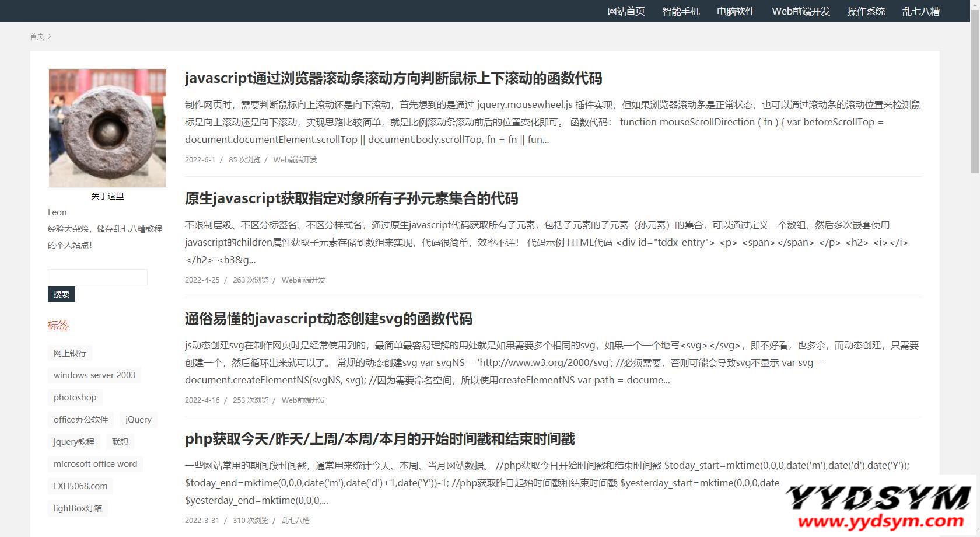The width and height of the screenshot is (980, 537).
Task: Open the javascript scroll direction article title
Action: (393, 78)
